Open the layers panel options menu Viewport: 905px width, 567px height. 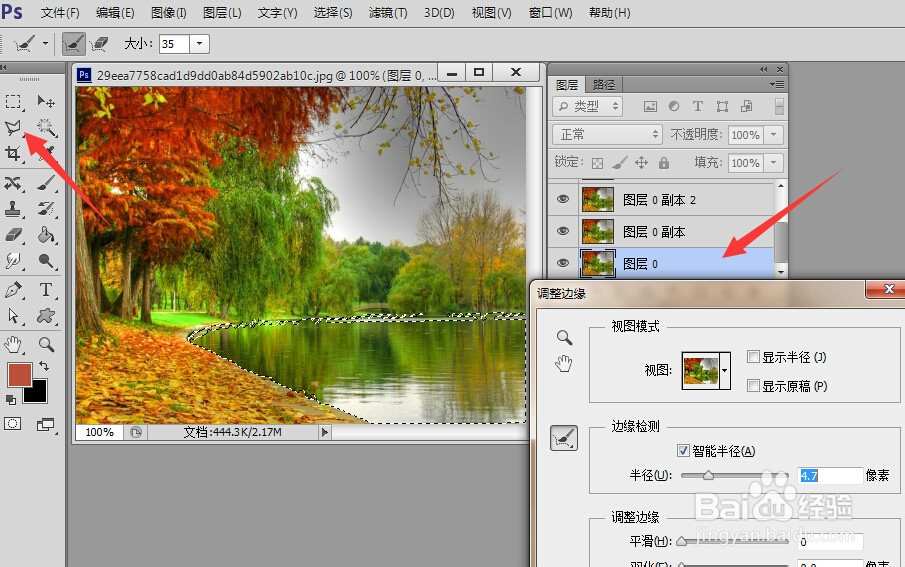point(777,85)
